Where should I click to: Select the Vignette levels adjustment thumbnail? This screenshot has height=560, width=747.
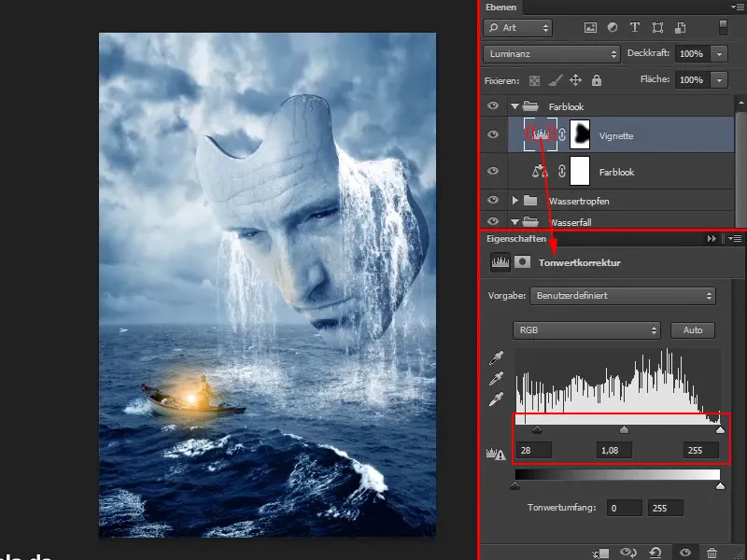point(541,134)
